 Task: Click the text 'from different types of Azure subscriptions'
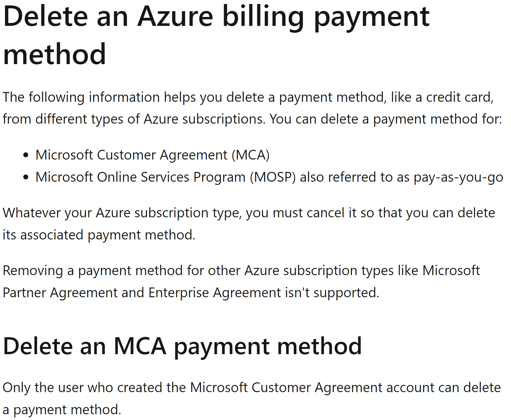pos(134,119)
